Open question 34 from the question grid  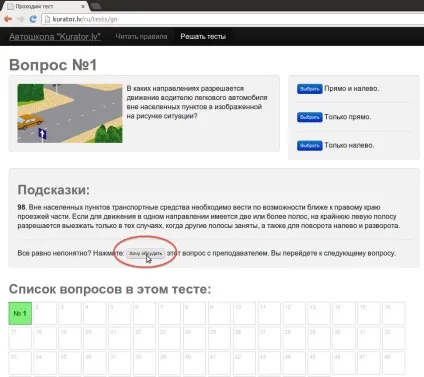[45, 363]
